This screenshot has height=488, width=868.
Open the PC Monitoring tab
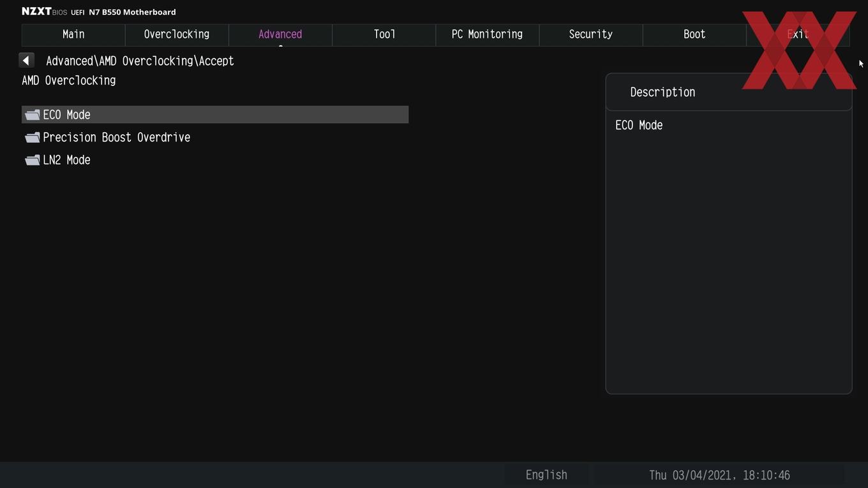[488, 34]
